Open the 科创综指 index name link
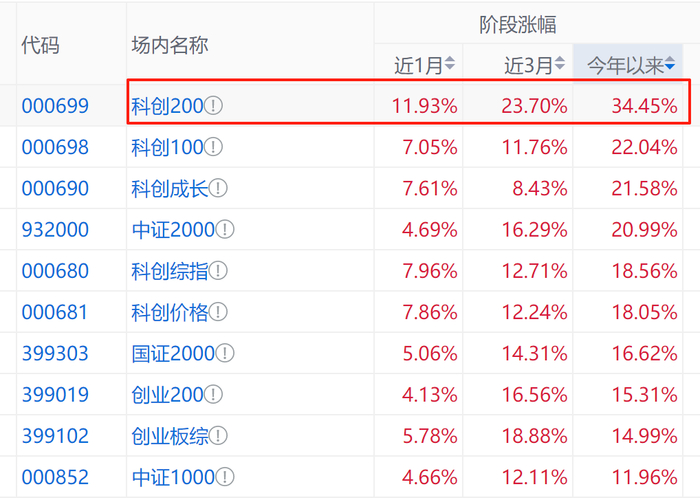Image resolution: width=700 pixels, height=498 pixels. (170, 270)
